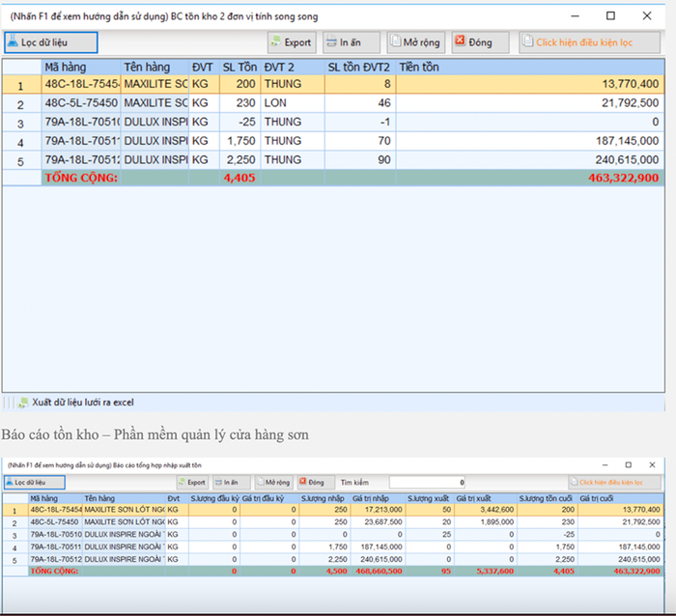
Task: Click the Giá trị cuối column header
Action: (x=620, y=499)
